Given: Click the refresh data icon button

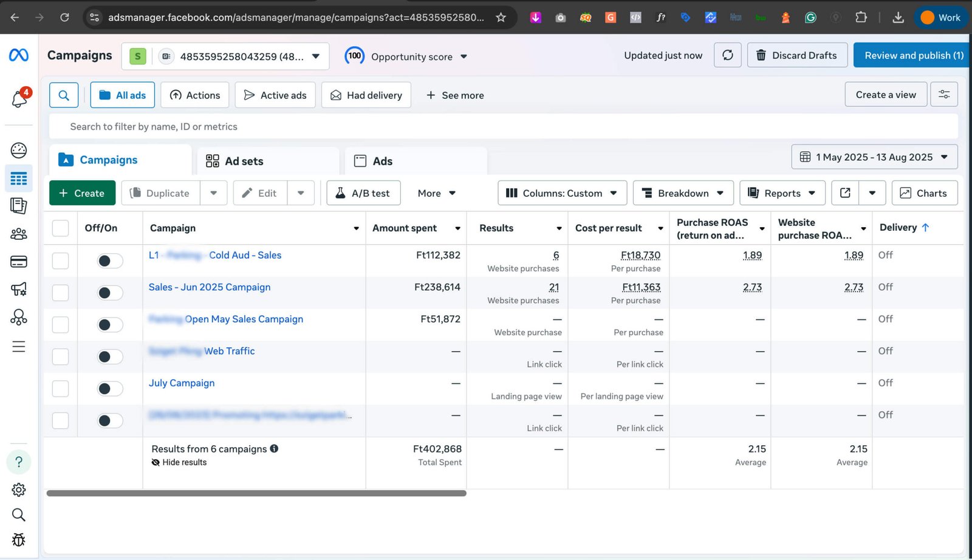Looking at the screenshot, I should [727, 55].
